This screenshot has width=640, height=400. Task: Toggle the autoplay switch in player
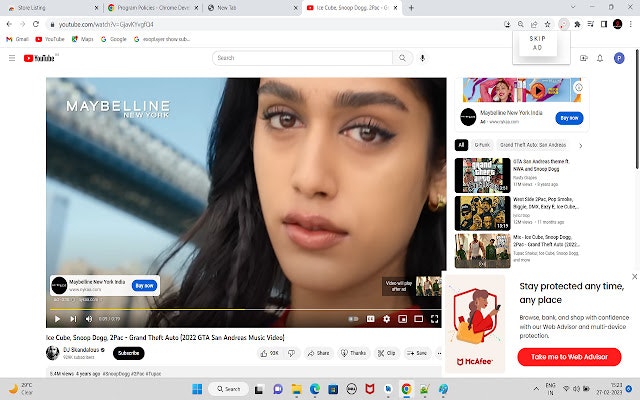coord(353,319)
